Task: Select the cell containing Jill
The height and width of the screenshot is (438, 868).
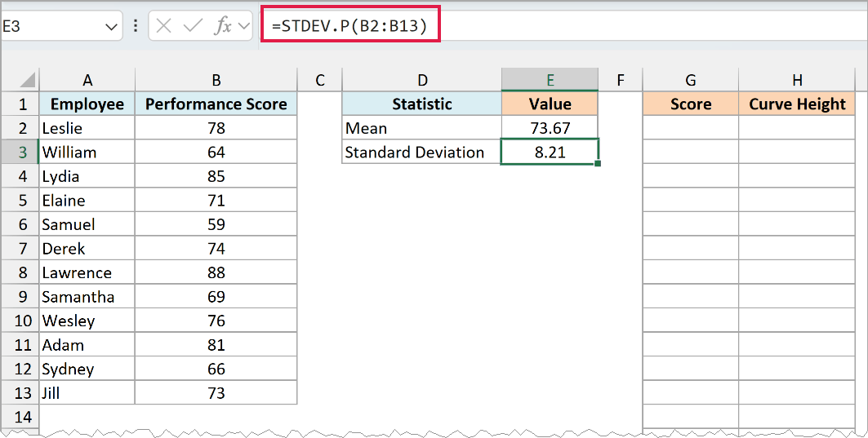Action: pos(87,392)
